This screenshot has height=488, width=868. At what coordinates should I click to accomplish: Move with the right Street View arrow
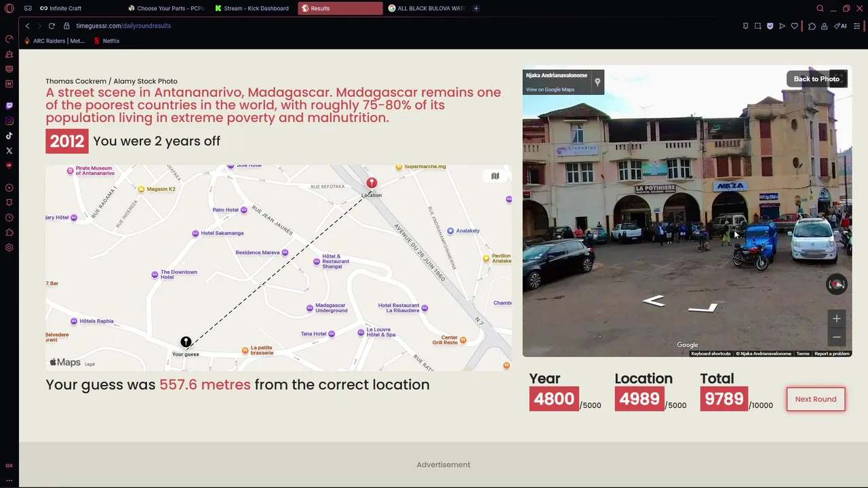pyautogui.click(x=703, y=308)
